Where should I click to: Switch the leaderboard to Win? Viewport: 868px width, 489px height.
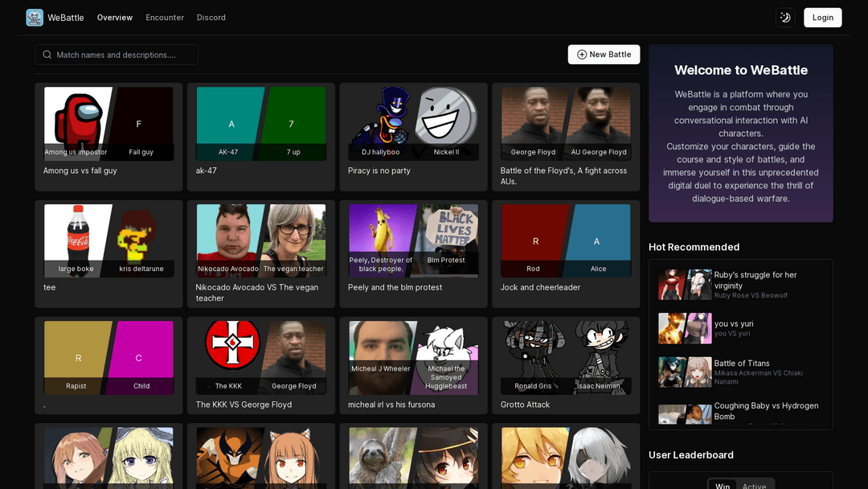click(x=723, y=485)
